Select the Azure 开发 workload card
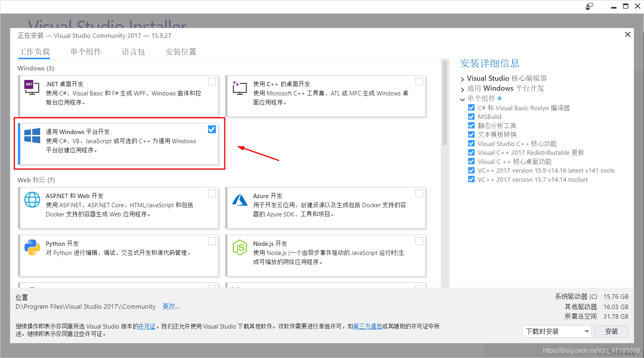This screenshot has height=358, width=644. (325, 208)
